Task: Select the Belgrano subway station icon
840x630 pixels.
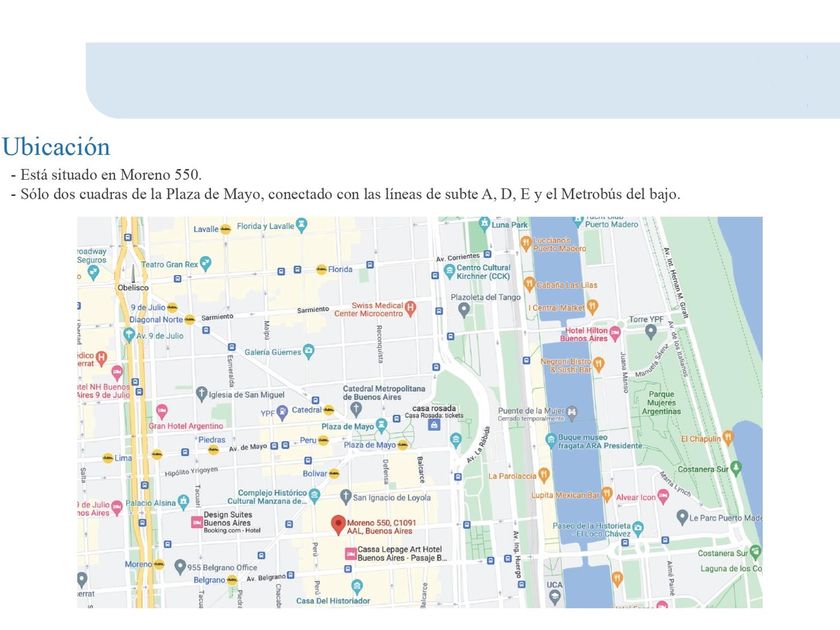Action: coord(232,580)
